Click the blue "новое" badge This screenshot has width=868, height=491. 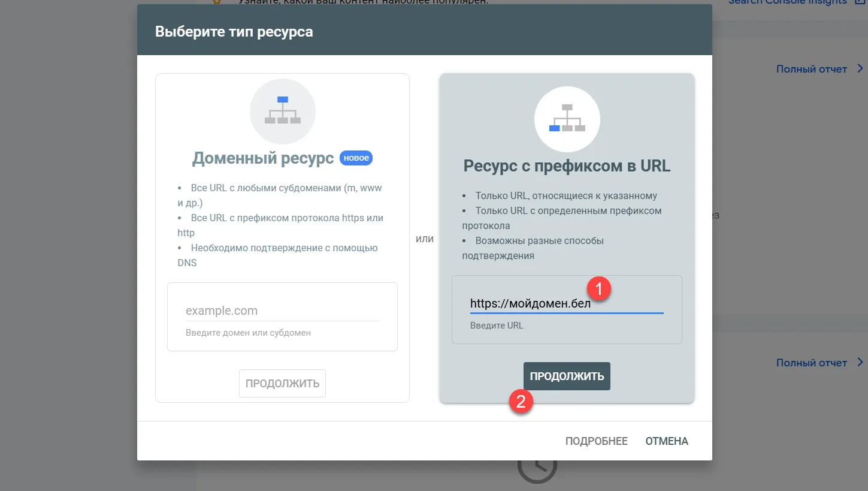356,158
